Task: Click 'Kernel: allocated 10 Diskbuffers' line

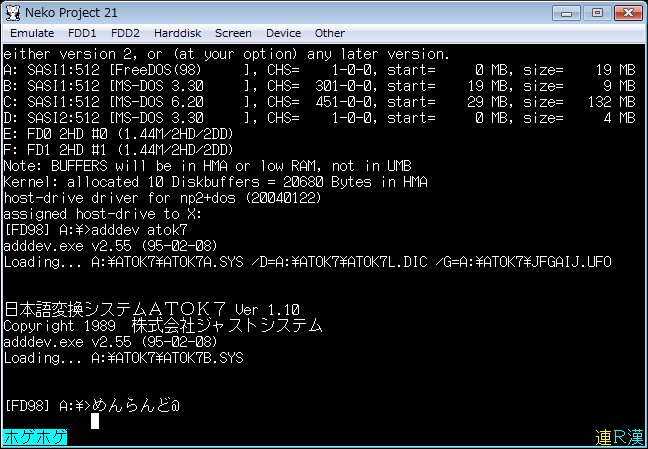Action: (x=215, y=182)
